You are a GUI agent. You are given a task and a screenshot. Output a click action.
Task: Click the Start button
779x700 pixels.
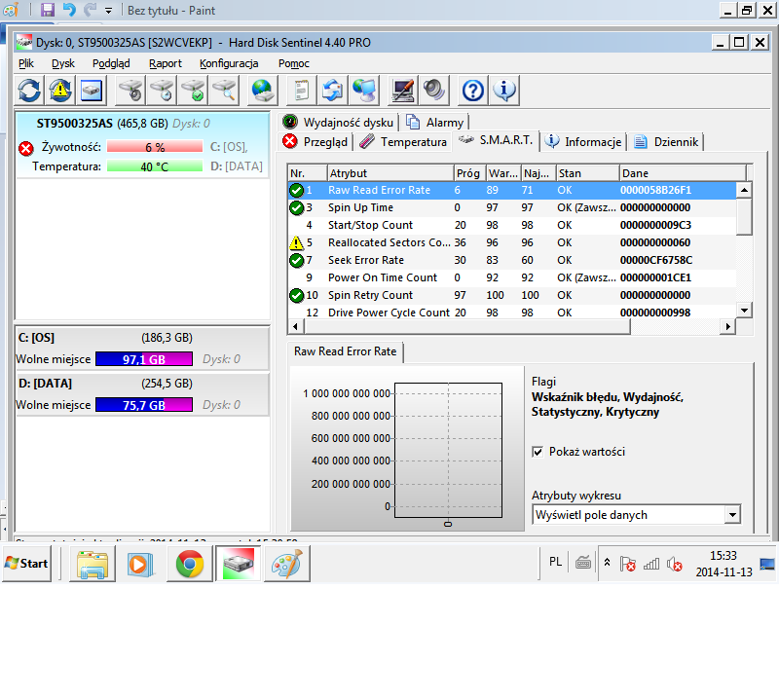27,564
